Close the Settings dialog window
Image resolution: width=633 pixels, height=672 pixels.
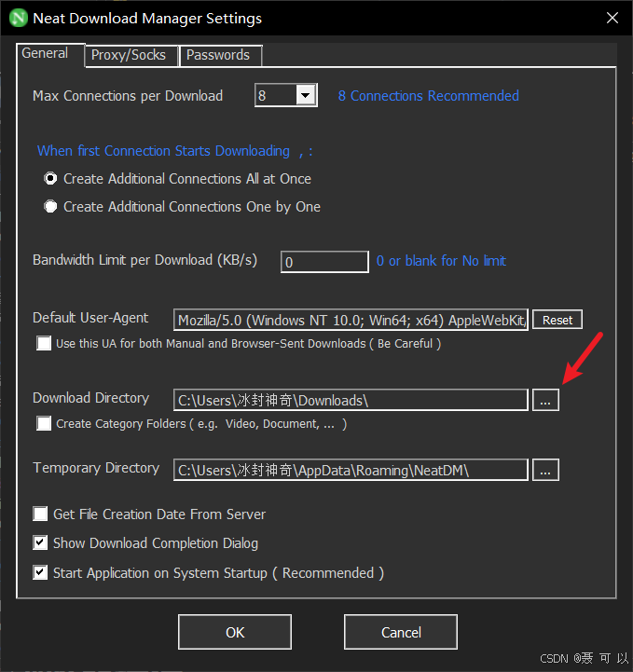point(612,18)
